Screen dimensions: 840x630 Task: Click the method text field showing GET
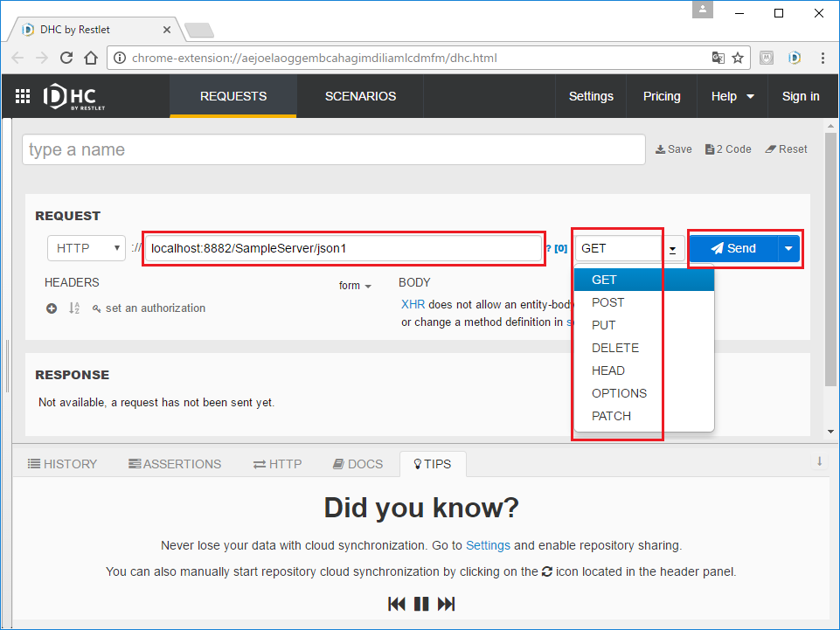pos(619,248)
